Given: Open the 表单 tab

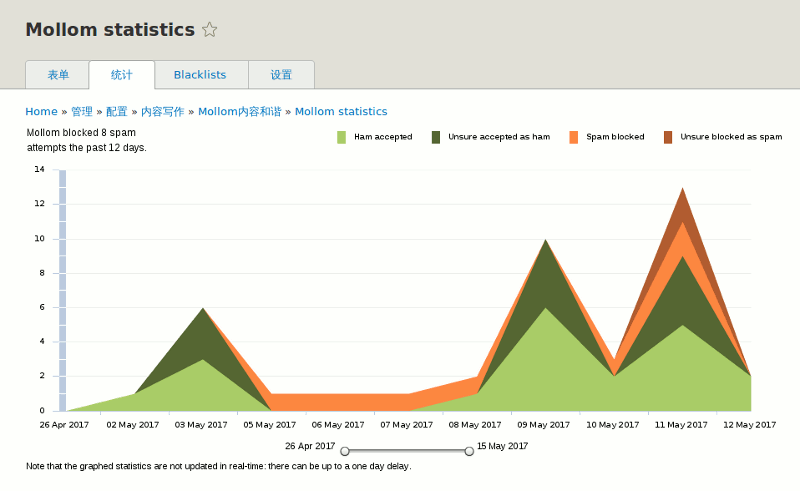Looking at the screenshot, I should [x=58, y=75].
